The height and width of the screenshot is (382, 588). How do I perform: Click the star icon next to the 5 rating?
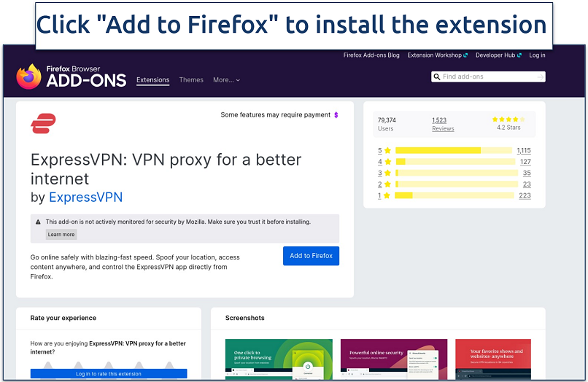pos(388,151)
